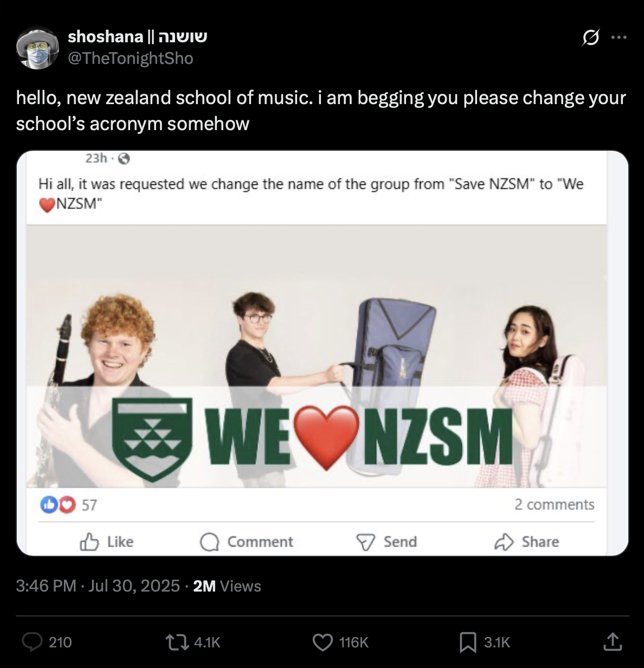This screenshot has width=644, height=668.
Task: Click the Facebook Like button in screenshot
Action: click(107, 542)
